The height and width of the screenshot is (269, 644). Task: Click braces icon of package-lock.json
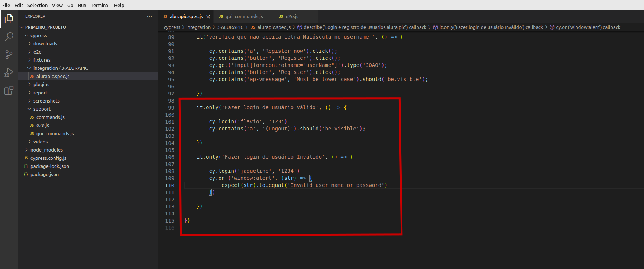[x=26, y=166]
